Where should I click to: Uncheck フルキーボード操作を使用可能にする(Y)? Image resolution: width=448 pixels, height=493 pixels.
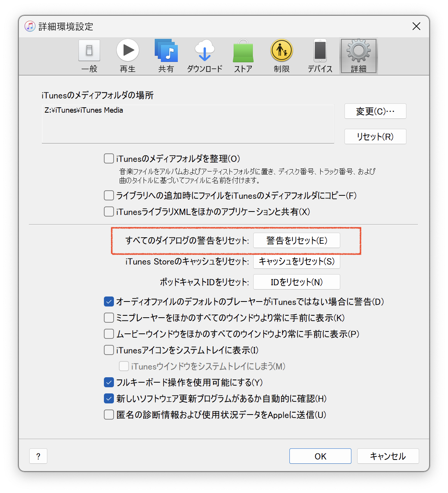tap(109, 382)
